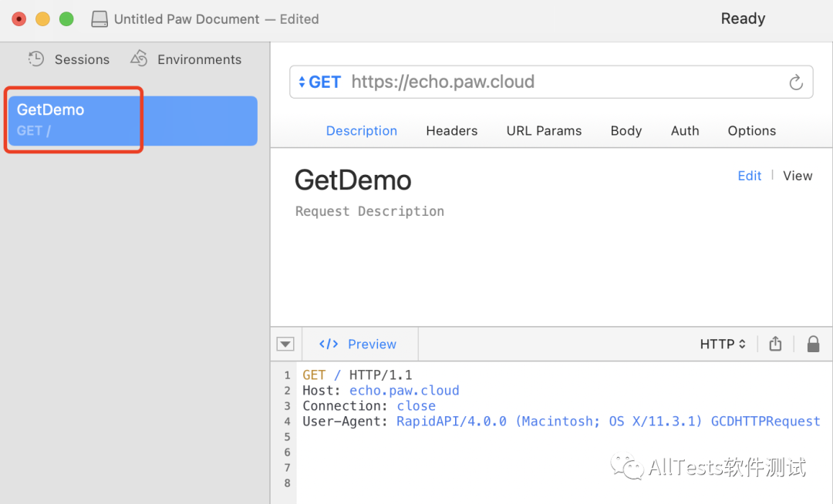The image size is (833, 504).
Task: Click the Sessions clock icon
Action: coord(36,59)
